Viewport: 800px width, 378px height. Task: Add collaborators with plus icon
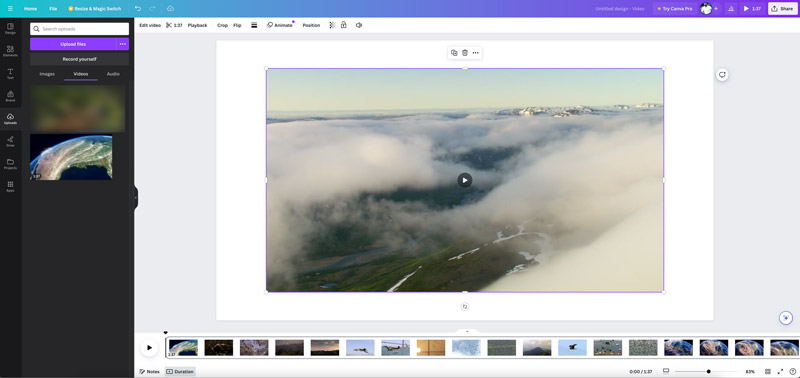[x=716, y=9]
